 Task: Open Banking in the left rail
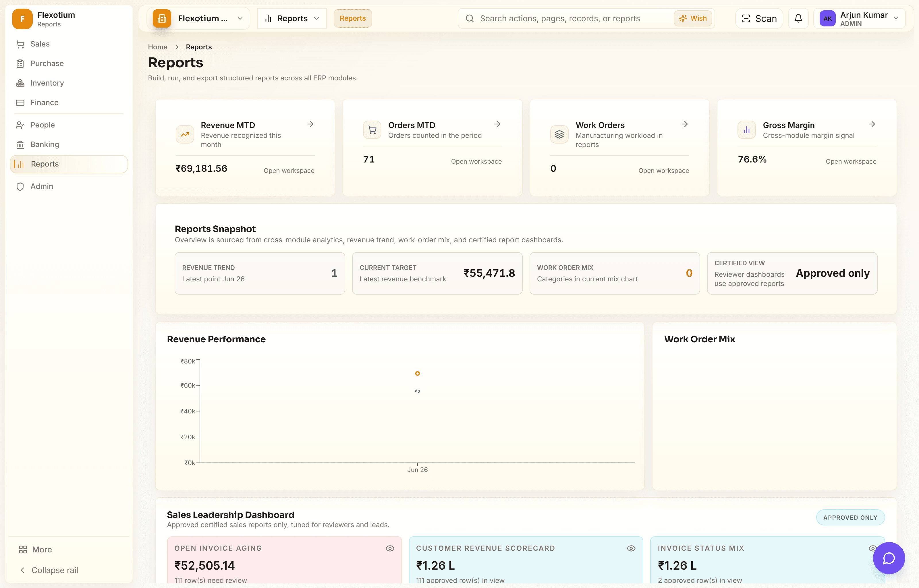[x=69, y=144]
